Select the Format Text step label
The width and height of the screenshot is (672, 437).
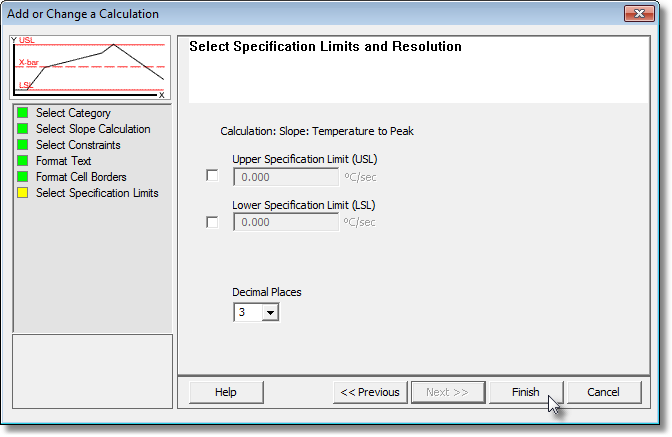tap(63, 161)
